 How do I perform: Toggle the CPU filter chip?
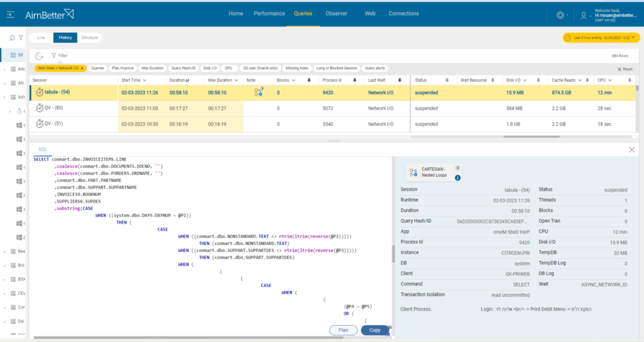228,68
